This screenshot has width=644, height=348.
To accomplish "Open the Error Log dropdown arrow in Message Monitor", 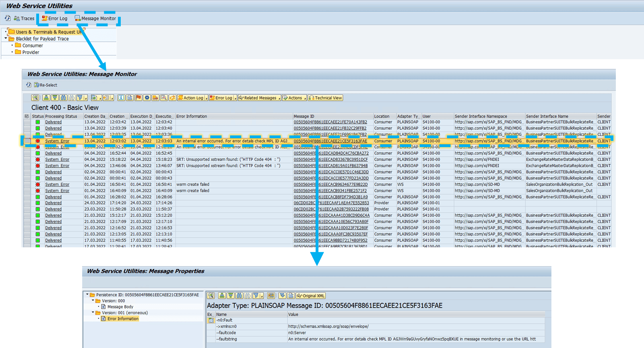I will (235, 98).
